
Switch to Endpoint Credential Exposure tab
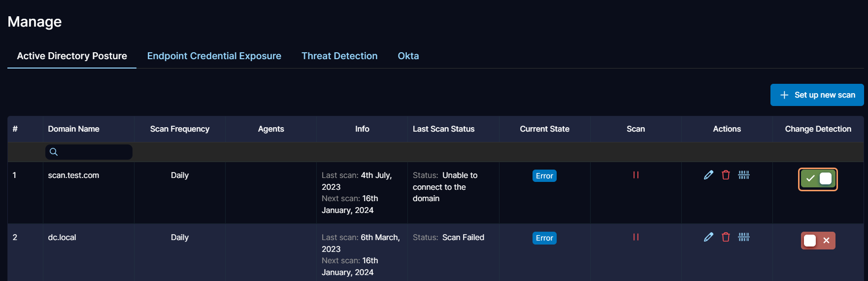[x=214, y=56]
